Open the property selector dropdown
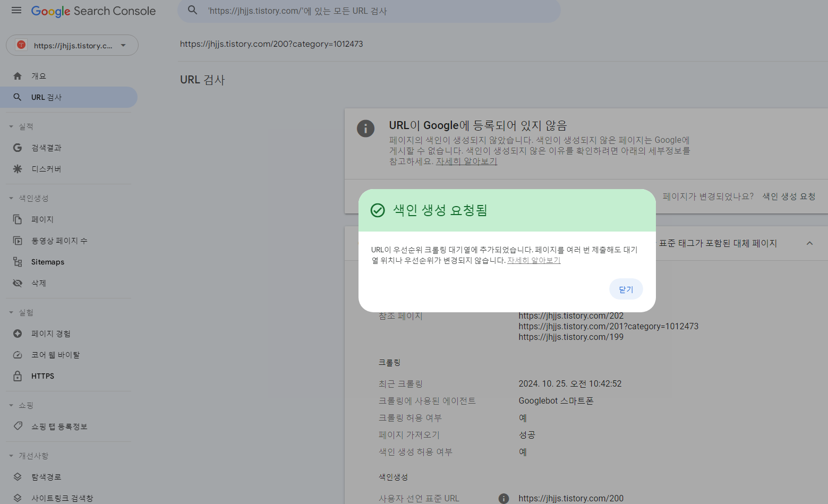828x504 pixels. [72, 45]
